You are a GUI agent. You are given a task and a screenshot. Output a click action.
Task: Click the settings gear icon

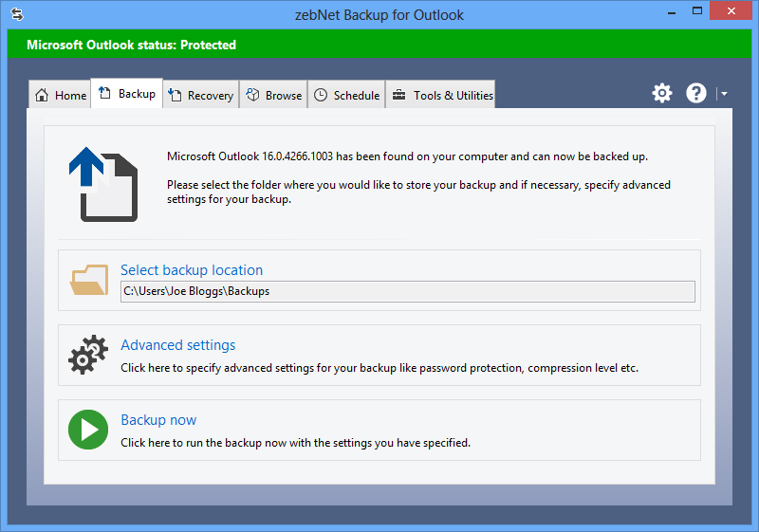661,93
